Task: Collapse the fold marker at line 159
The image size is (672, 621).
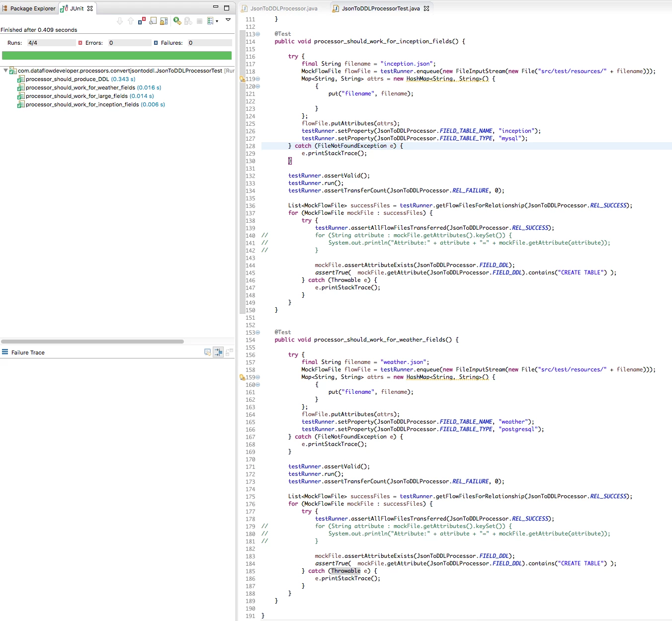Action: (257, 377)
